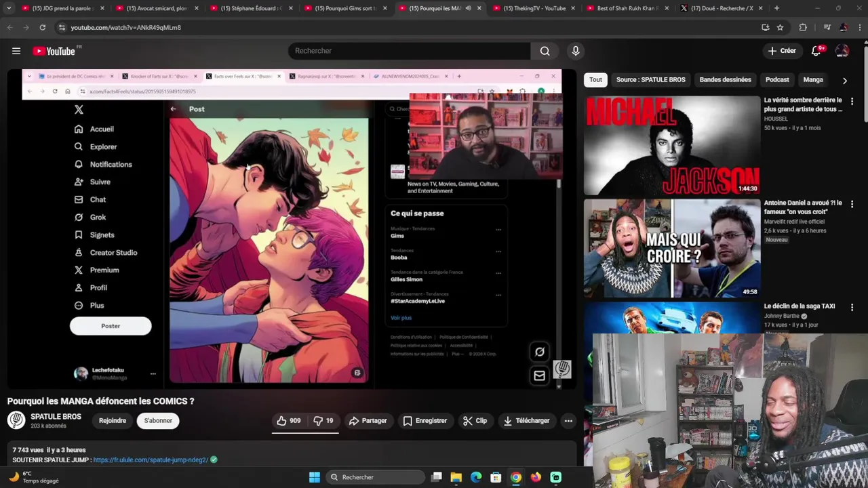Click the Chrome profile avatar in the toolbar
Image resolution: width=868 pixels, height=488 pixels.
843,27
